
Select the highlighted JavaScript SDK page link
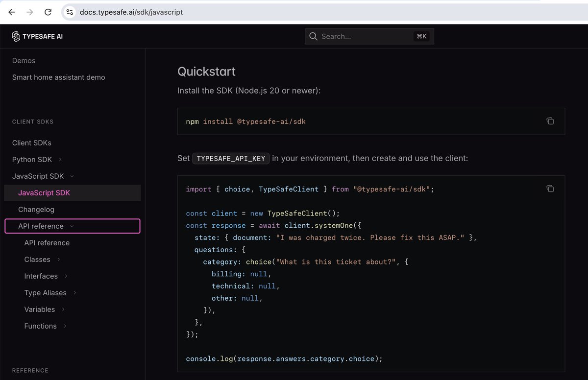pyautogui.click(x=73, y=193)
